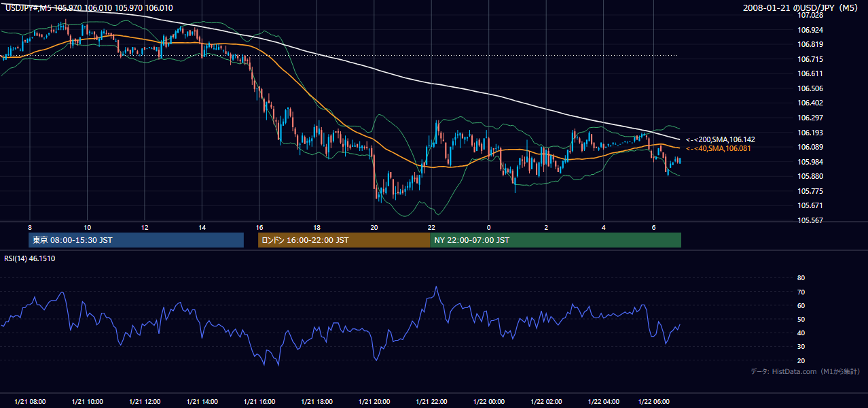This screenshot has height=408, width=868.
Task: Click the 105.984 price axis label
Action: point(810,162)
